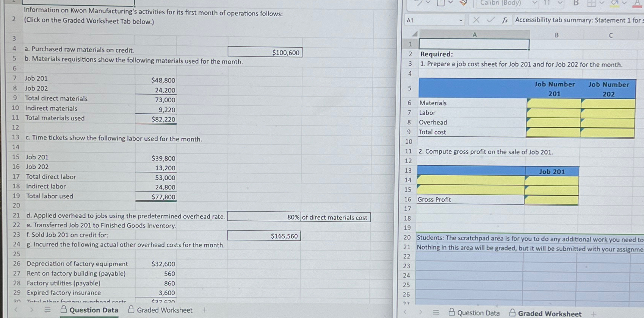Click the 'Gross Profit' label cell
This screenshot has width=644, height=318.
470,200
